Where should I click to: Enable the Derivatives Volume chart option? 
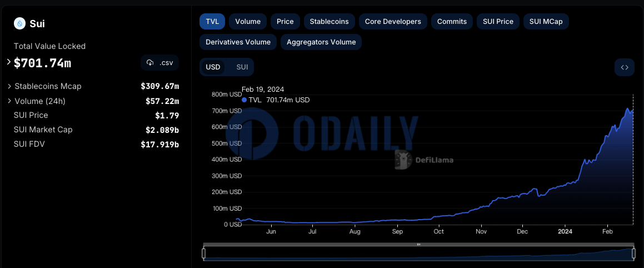click(x=238, y=42)
